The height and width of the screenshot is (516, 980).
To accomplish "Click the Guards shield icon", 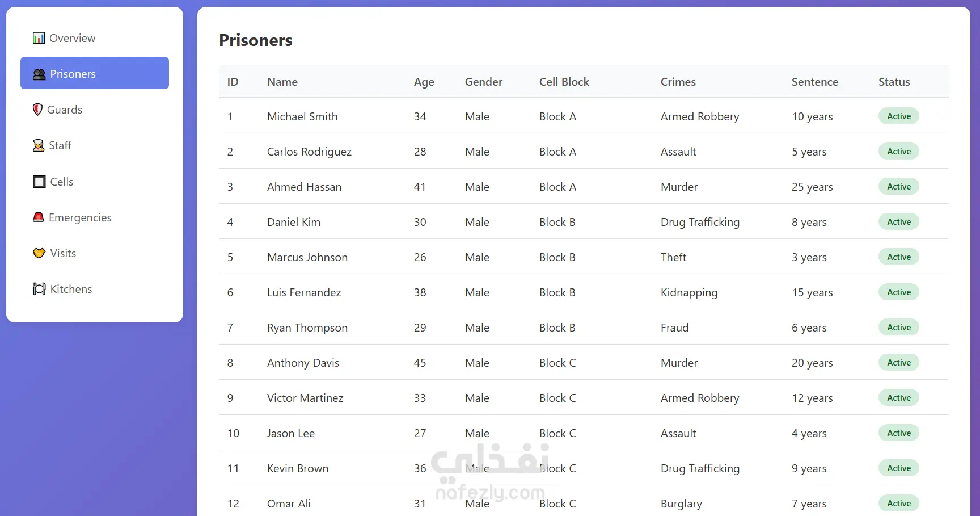I will click(x=37, y=110).
